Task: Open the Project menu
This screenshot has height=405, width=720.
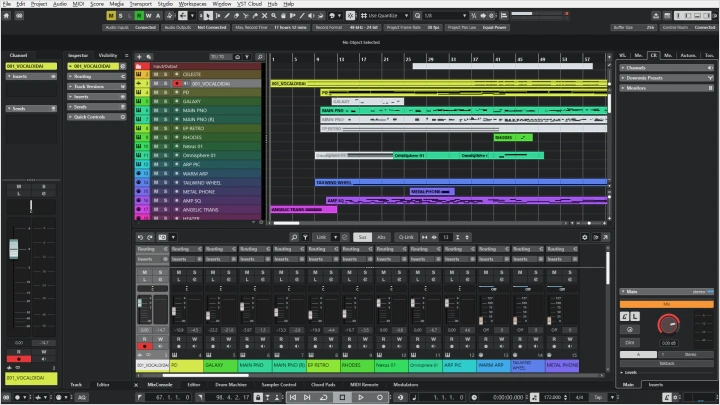Action: point(39,4)
